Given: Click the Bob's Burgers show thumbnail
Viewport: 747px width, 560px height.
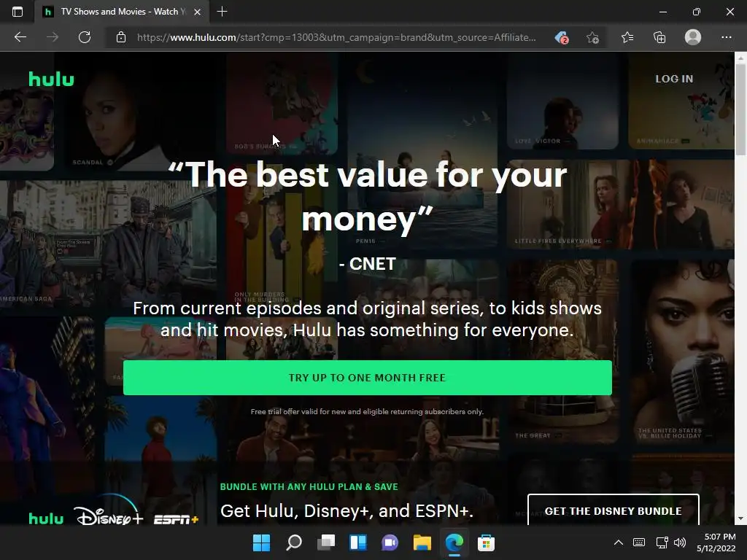Looking at the screenshot, I should 282,102.
